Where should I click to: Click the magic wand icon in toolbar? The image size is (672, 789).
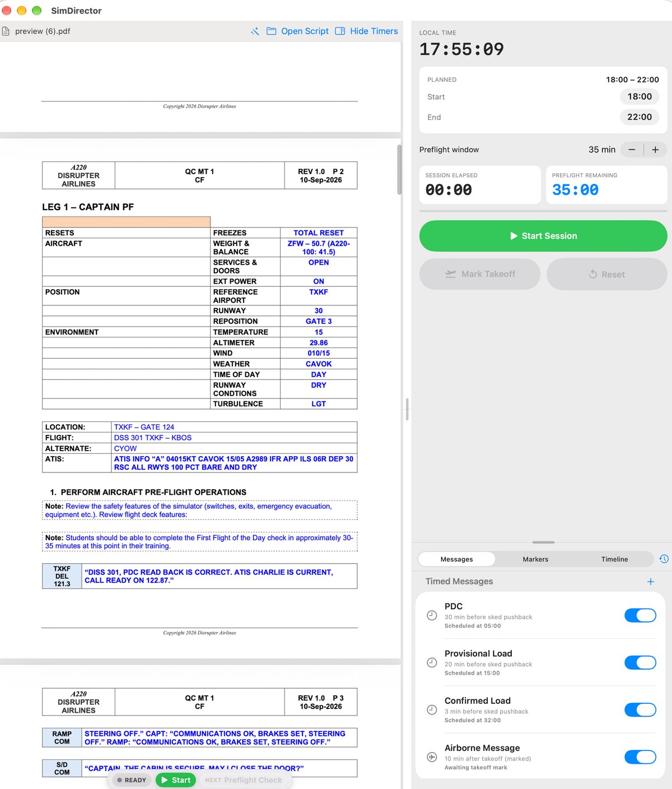[255, 31]
